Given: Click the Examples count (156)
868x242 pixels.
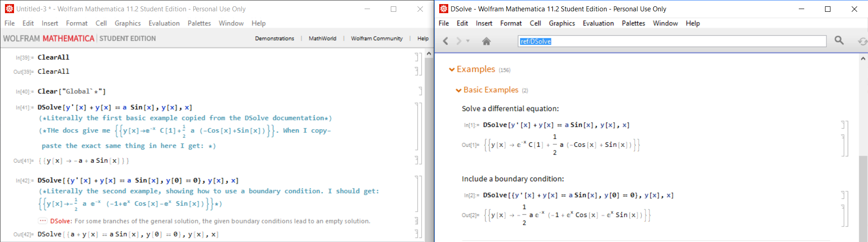Looking at the screenshot, I should coord(504,70).
